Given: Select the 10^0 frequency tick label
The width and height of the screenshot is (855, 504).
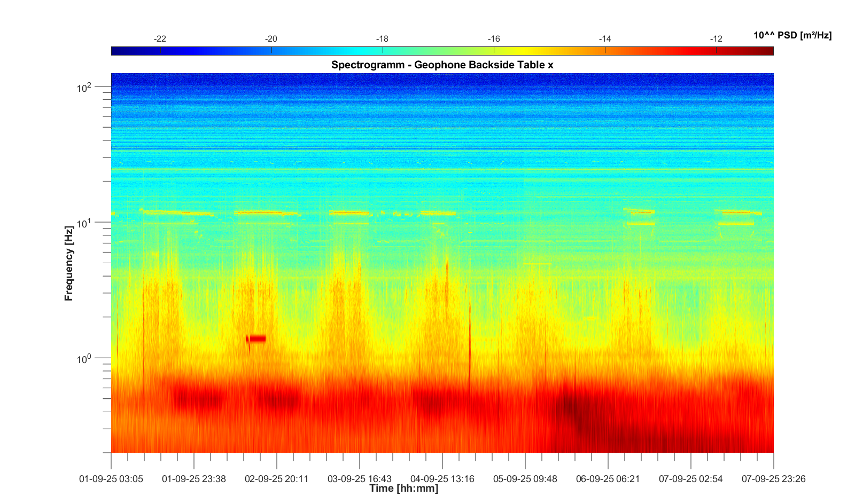Looking at the screenshot, I should tap(84, 359).
